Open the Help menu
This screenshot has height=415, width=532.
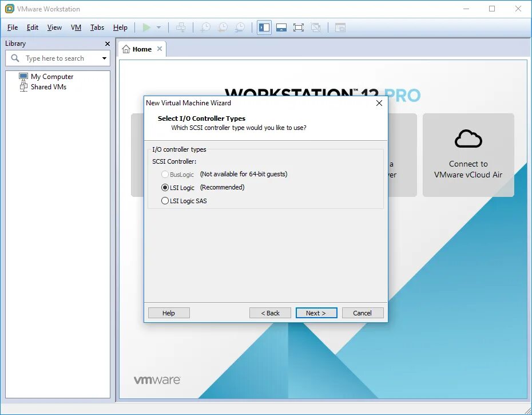[120, 27]
